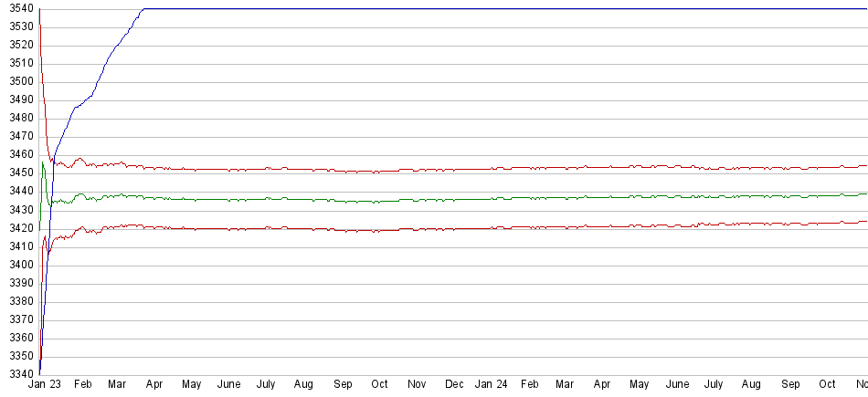Click the 3540 y-axis value
Screen dimensions: 868x397
[x=18, y=8]
